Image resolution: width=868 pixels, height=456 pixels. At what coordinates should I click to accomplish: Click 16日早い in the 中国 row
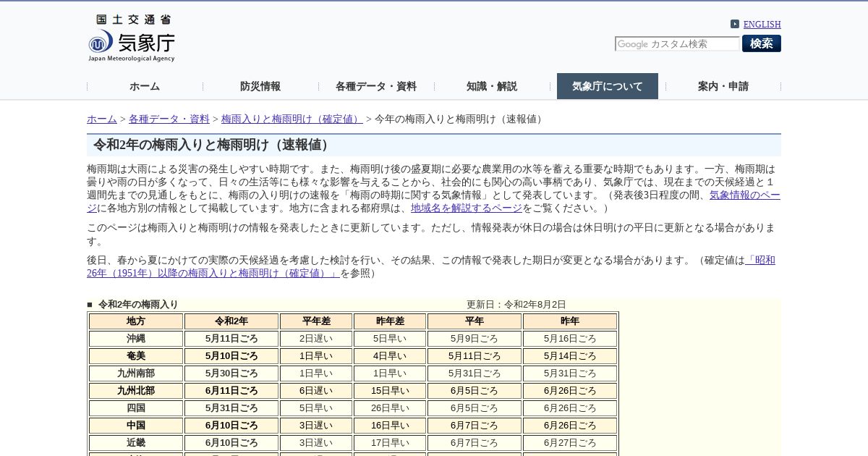pos(390,426)
